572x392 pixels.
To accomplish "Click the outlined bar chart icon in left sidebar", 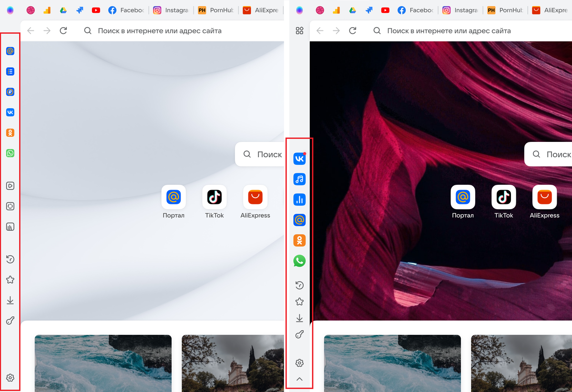I will click(10, 227).
